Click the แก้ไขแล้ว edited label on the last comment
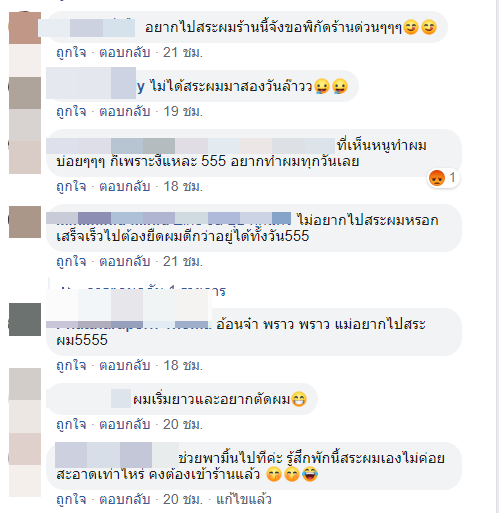The width and height of the screenshot is (499, 513). (x=244, y=499)
